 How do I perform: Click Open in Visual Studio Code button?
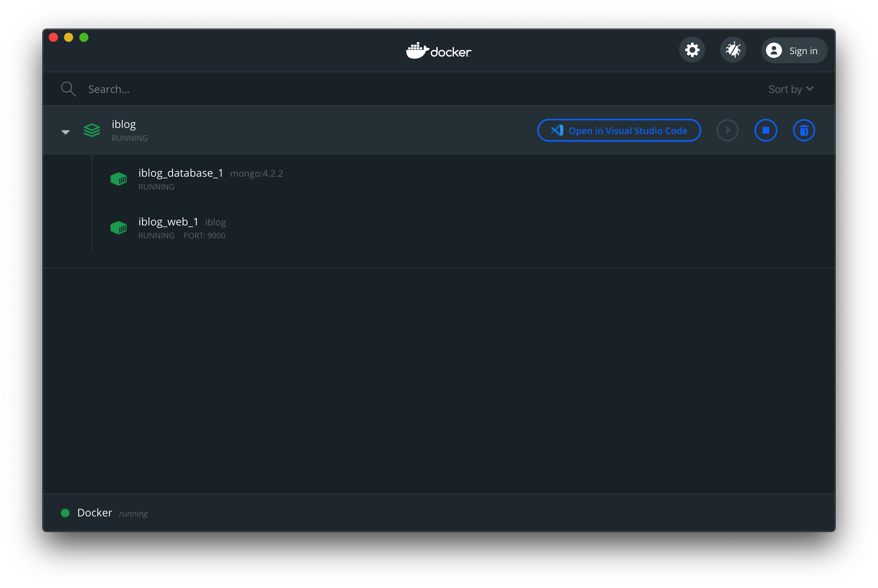[619, 131]
